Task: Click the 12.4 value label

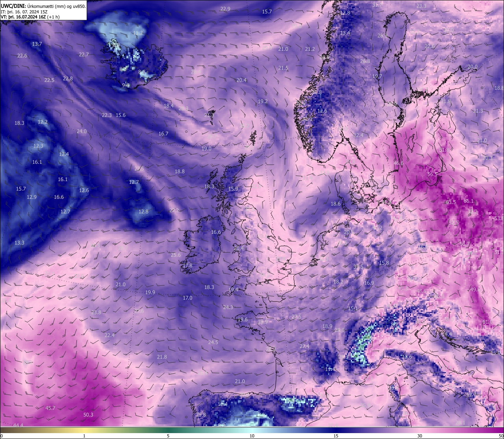Action: coord(64,154)
